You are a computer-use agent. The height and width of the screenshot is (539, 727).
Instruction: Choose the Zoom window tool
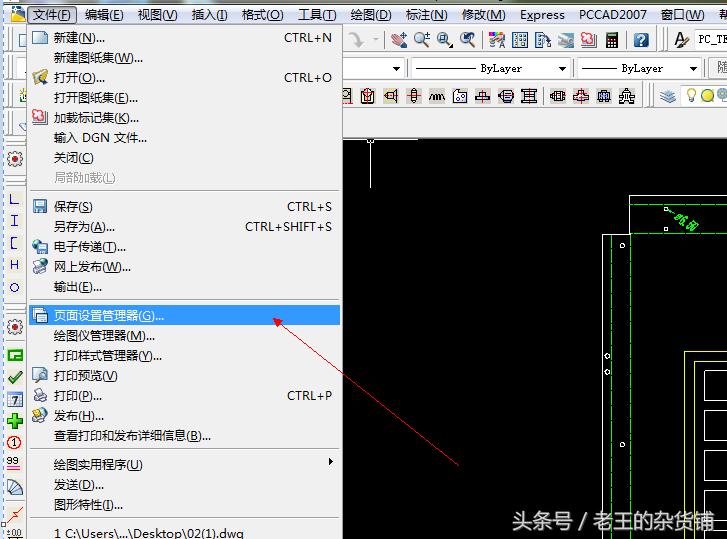point(445,40)
